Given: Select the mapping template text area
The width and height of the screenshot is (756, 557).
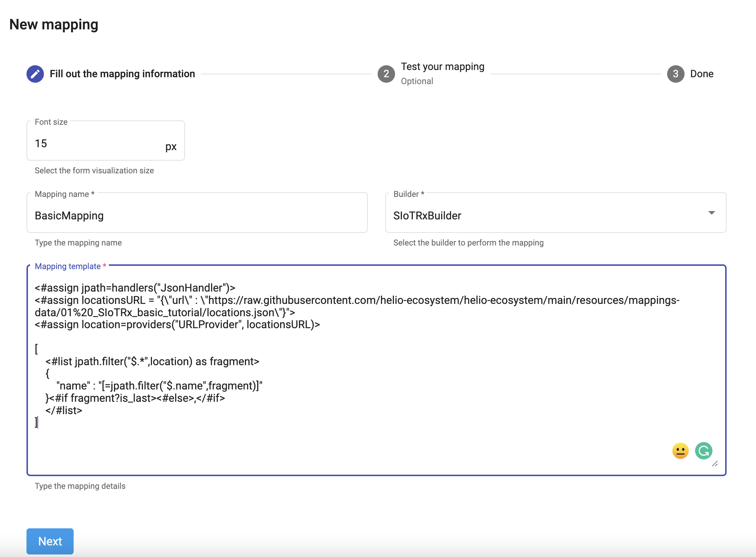Looking at the screenshot, I should click(376, 370).
